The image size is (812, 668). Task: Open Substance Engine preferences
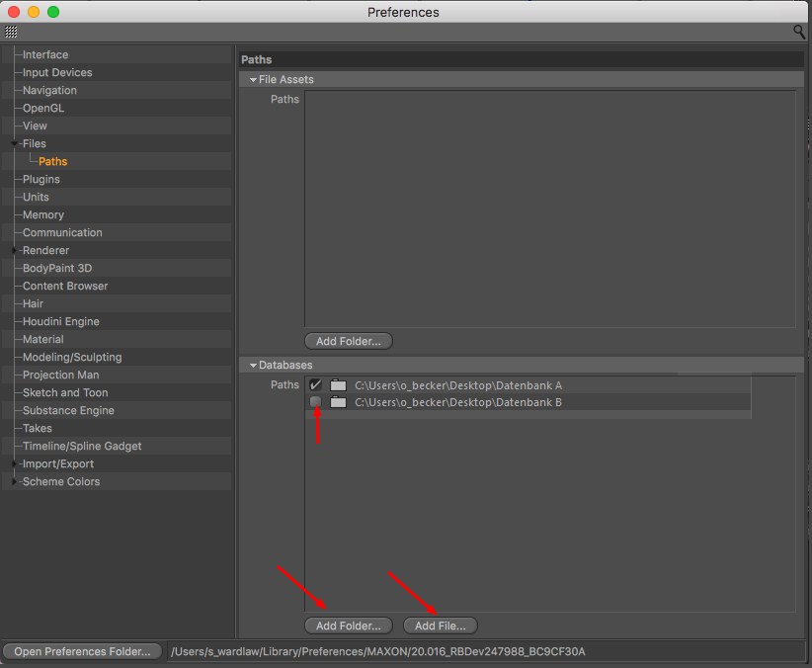(68, 410)
